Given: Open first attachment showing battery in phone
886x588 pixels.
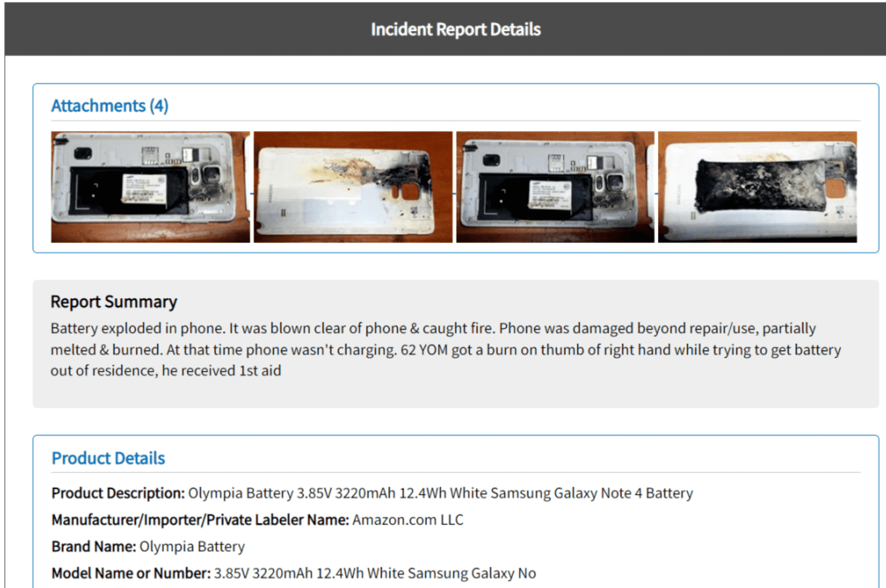Looking at the screenshot, I should point(150,187).
